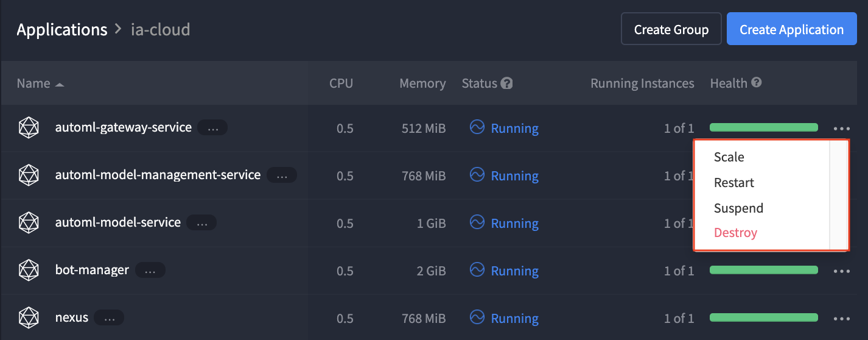The image size is (868, 340).
Task: Click the 512 MiB memory value
Action: [424, 129]
